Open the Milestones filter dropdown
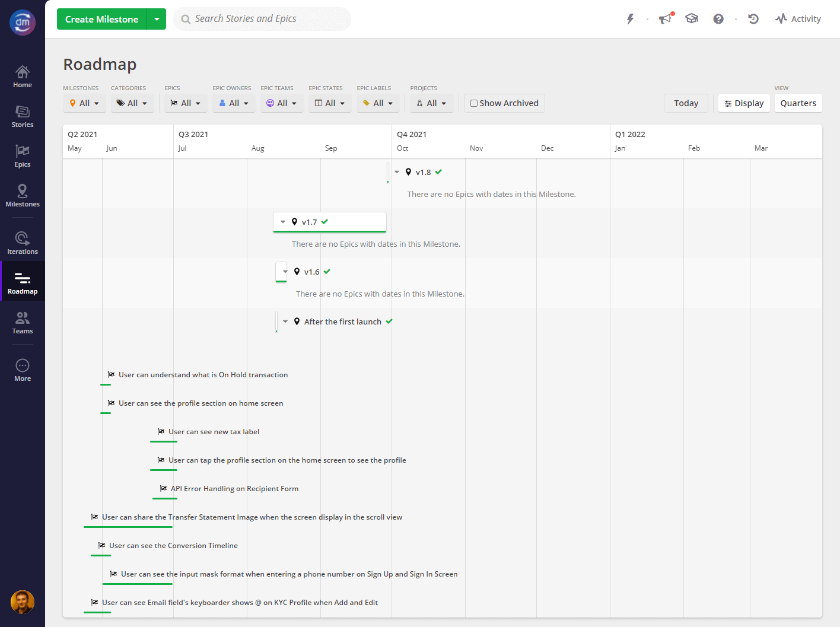The image size is (840, 627). [84, 103]
